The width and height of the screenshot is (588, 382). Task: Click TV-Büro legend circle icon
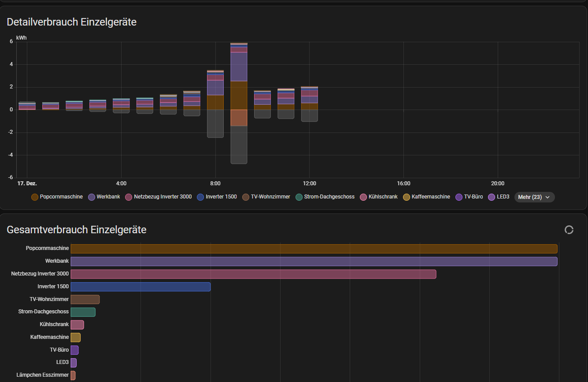(x=459, y=197)
